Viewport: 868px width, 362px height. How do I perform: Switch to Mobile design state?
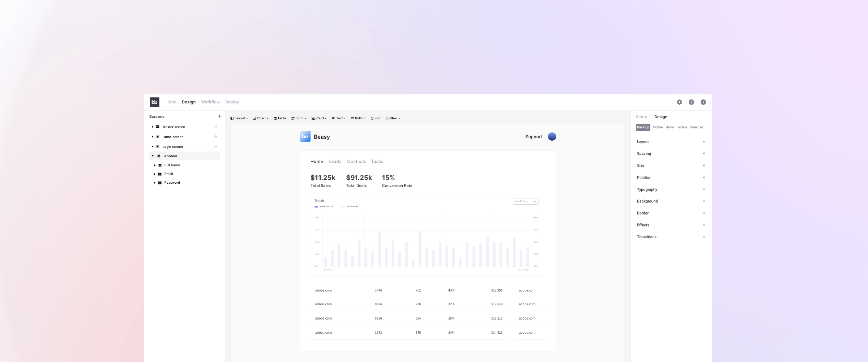(x=657, y=127)
